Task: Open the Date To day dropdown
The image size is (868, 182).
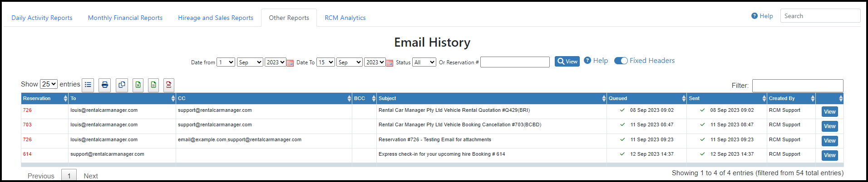Action: click(x=325, y=62)
